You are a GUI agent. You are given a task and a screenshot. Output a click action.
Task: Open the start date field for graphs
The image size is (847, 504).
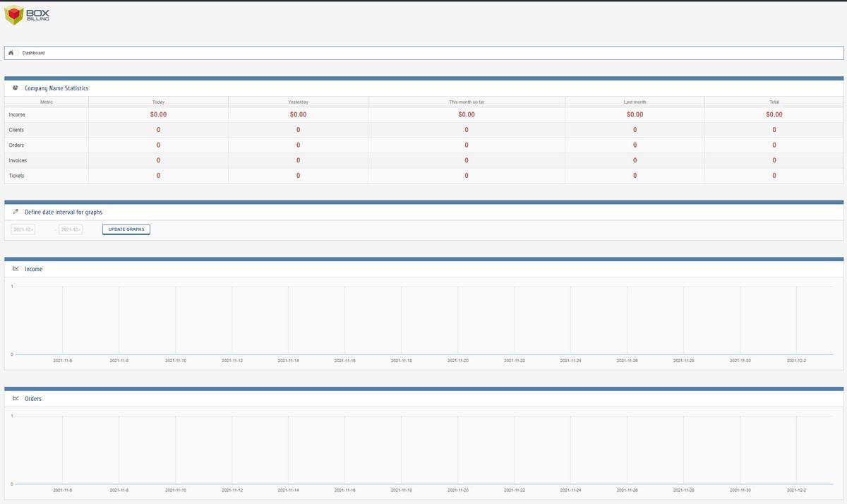pyautogui.click(x=23, y=229)
